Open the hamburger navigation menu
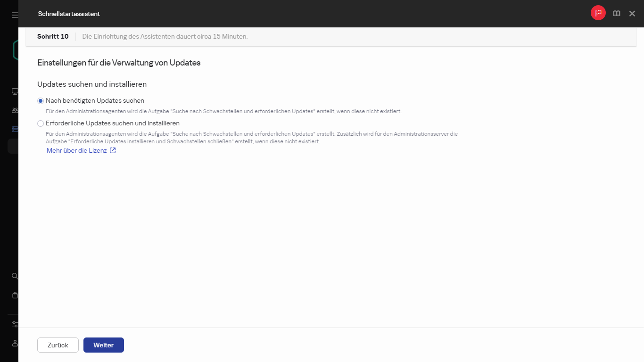This screenshot has width=644, height=362. pos(14,14)
